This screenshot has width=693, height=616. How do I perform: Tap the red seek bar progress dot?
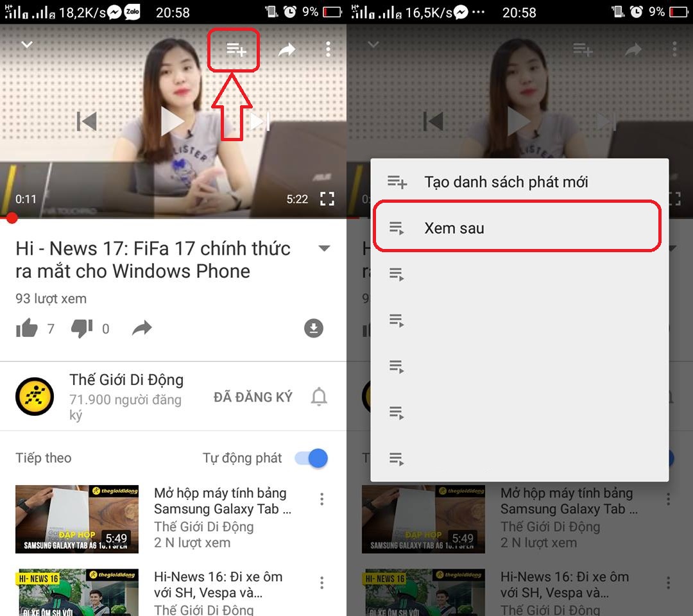(x=11, y=218)
